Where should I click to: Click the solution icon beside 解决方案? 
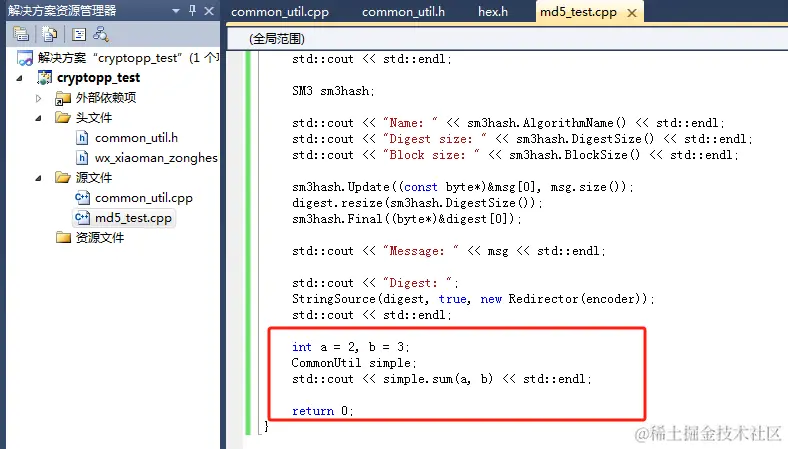click(25, 58)
